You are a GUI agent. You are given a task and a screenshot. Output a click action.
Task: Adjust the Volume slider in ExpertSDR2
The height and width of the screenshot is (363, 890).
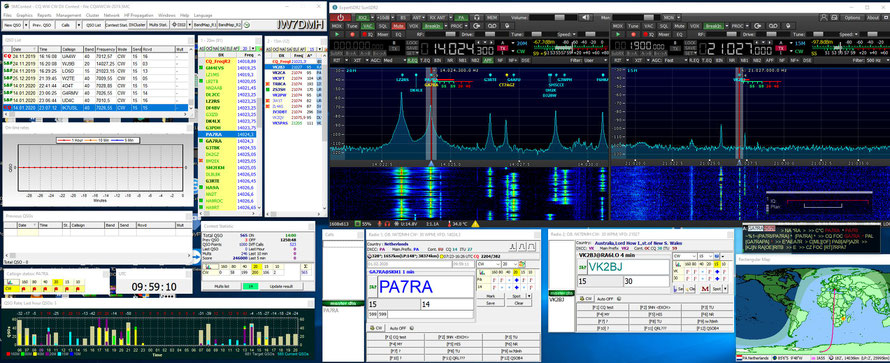tap(553, 18)
